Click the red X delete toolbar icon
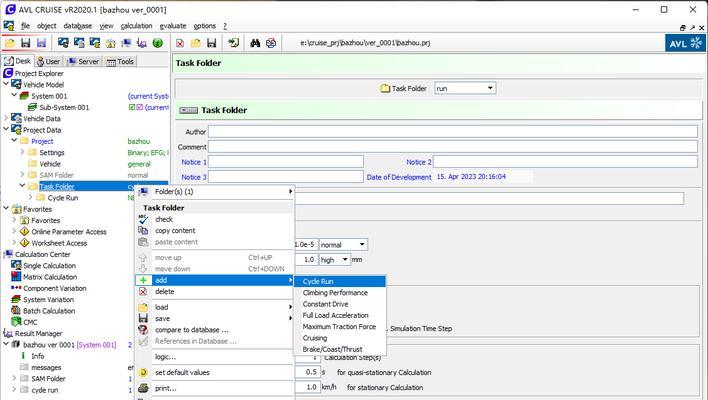 pyautogui.click(x=180, y=43)
